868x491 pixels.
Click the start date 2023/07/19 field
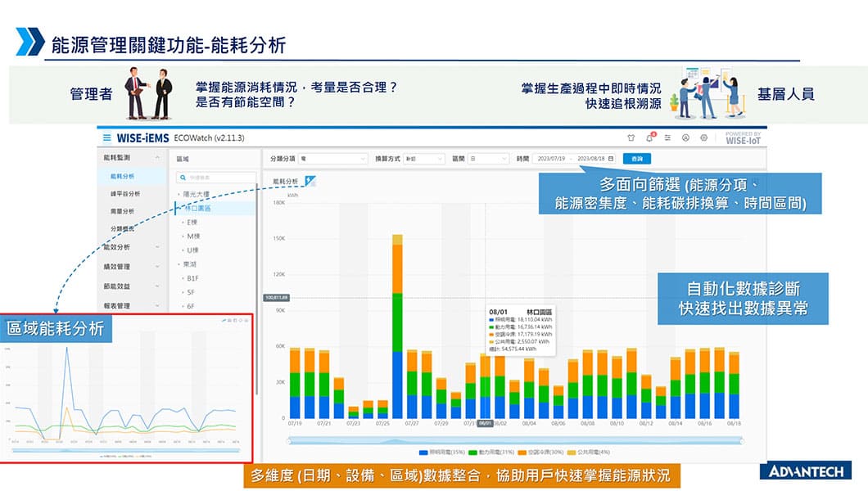tap(551, 159)
